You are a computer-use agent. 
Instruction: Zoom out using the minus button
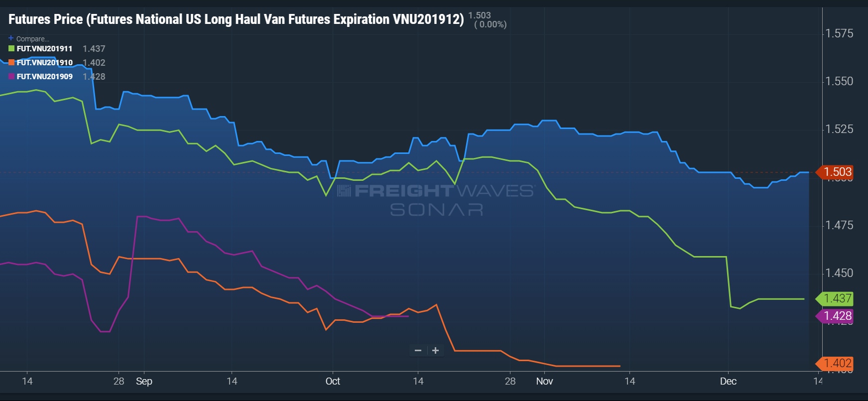[418, 351]
